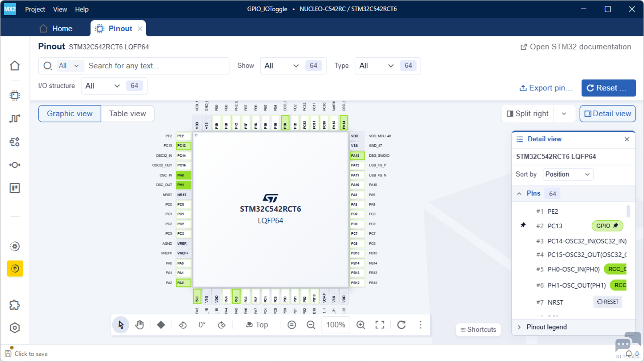Open the kanban board sidebar icon
Image resolution: width=644 pixels, height=362 pixels.
tap(15, 188)
